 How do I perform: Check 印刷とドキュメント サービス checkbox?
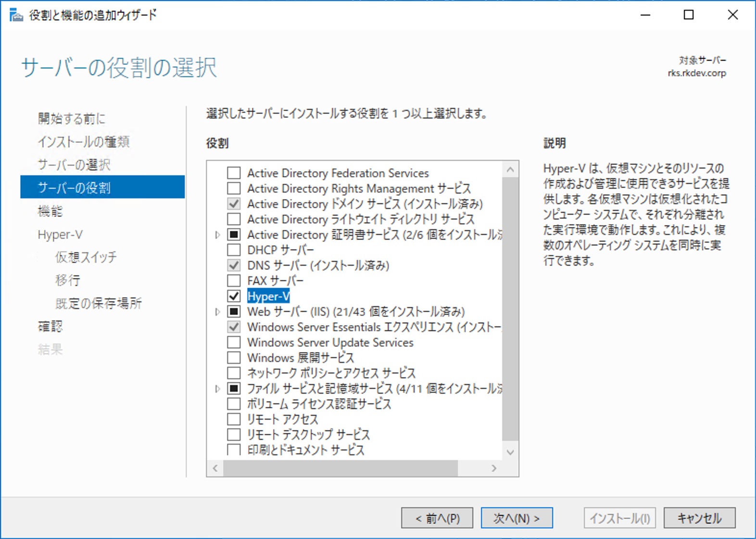(234, 449)
